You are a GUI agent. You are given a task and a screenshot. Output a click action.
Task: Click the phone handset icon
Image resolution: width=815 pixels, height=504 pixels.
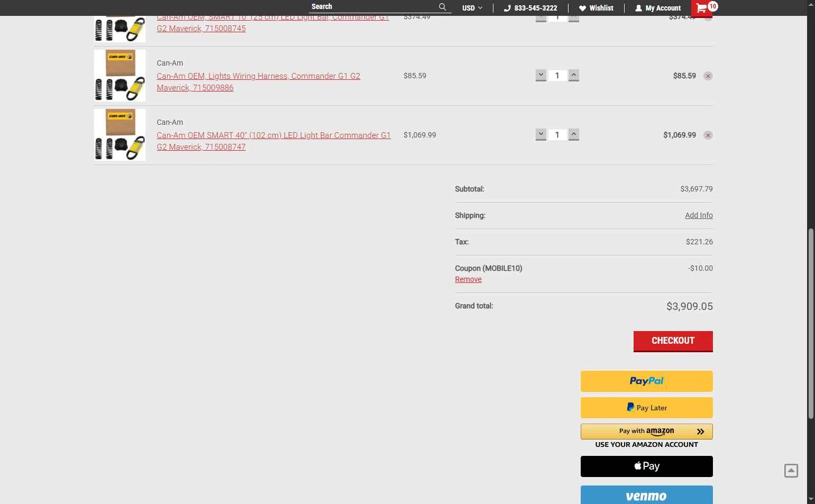point(507,8)
